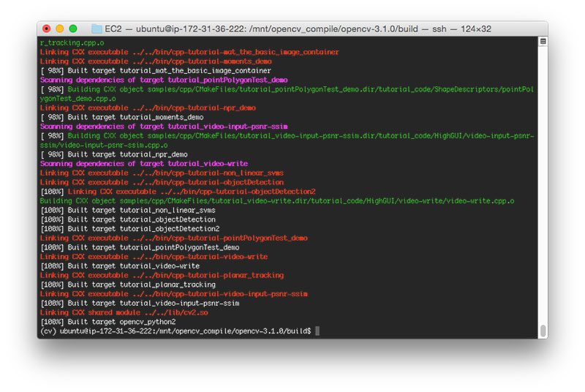Click 'ygonTest_demo.cpp.o' wrapped green line
585x392 pixels.
click(x=78, y=99)
